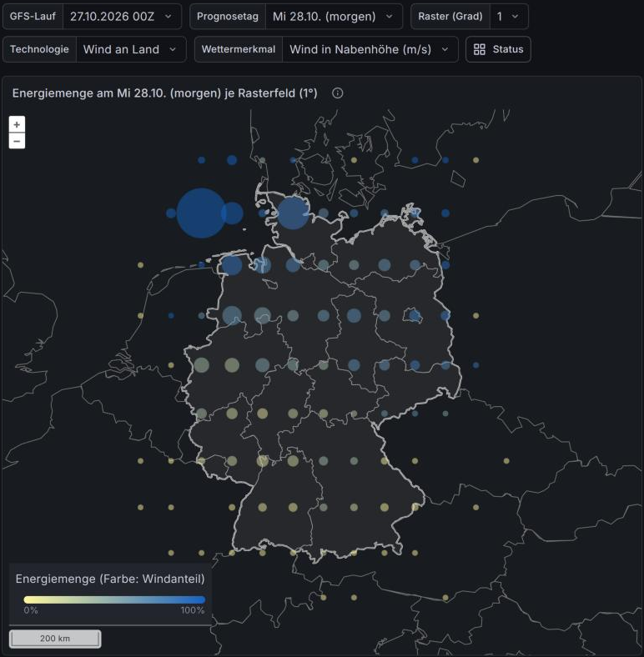This screenshot has width=644, height=657.
Task: Click the Raster (Grad) label
Action: point(450,17)
